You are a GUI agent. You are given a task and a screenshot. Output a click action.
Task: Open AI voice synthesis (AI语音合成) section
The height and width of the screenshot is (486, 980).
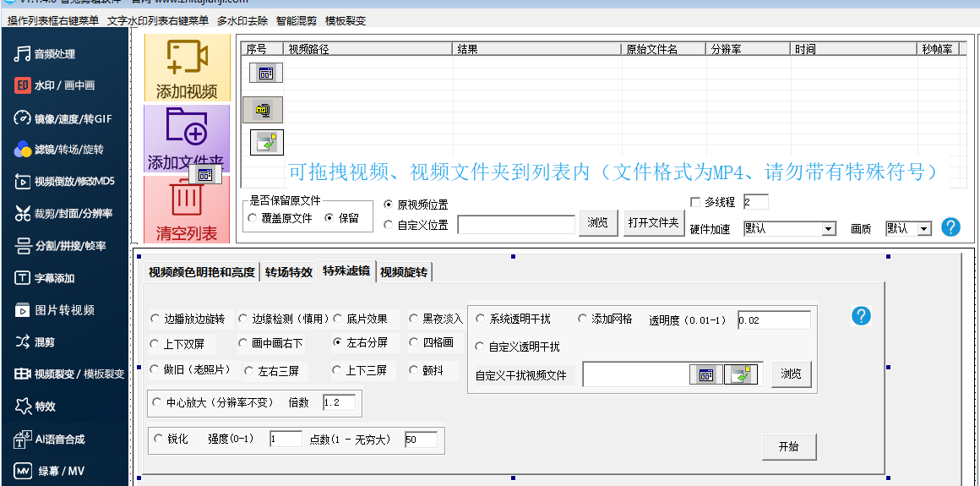click(x=59, y=440)
